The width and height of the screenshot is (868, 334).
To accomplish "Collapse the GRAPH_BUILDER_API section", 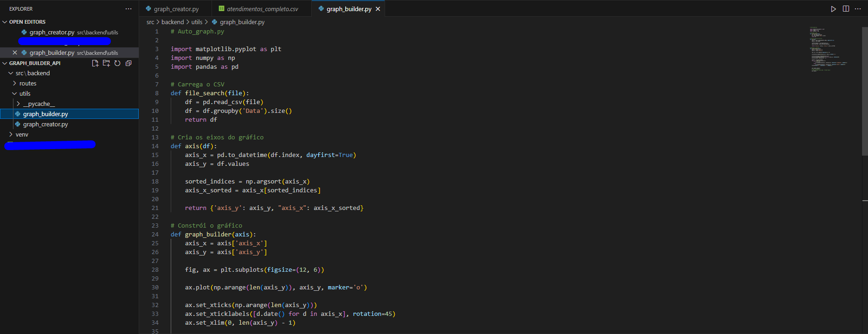I will [x=5, y=63].
